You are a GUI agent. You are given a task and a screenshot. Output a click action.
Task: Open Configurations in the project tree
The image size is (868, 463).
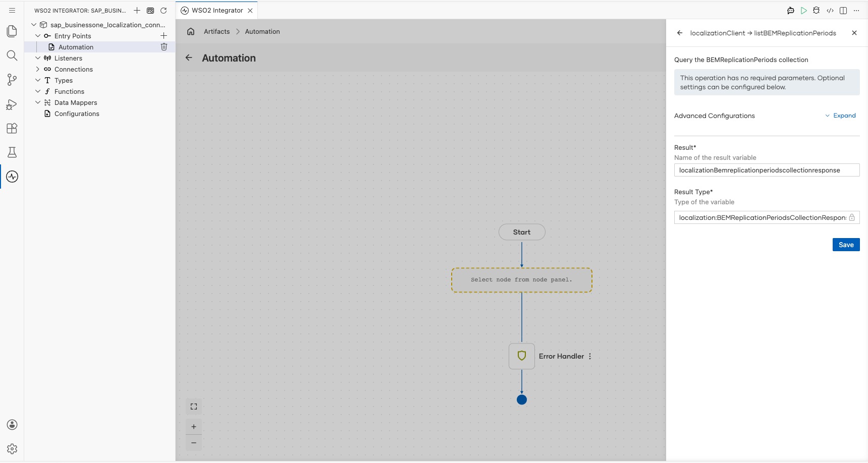click(77, 113)
